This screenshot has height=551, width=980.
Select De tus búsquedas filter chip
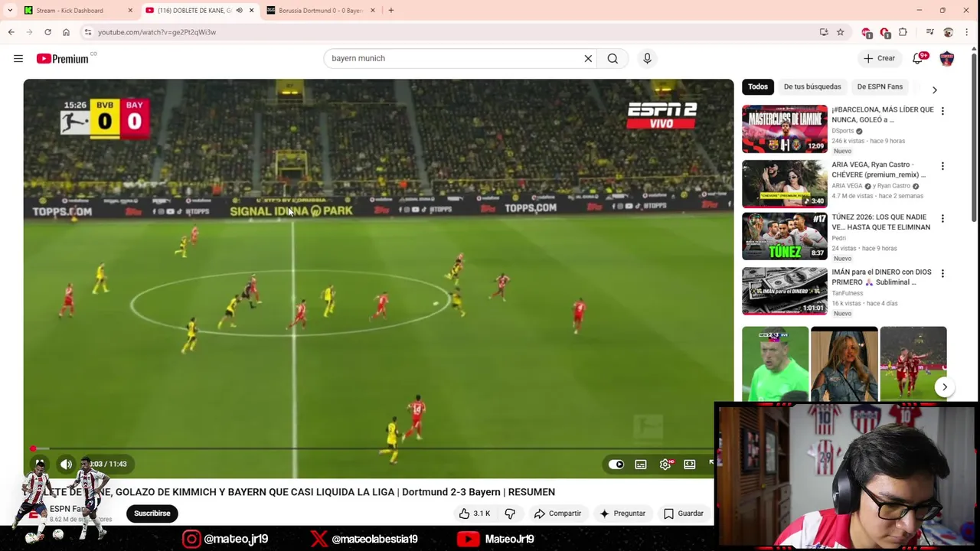tap(812, 86)
